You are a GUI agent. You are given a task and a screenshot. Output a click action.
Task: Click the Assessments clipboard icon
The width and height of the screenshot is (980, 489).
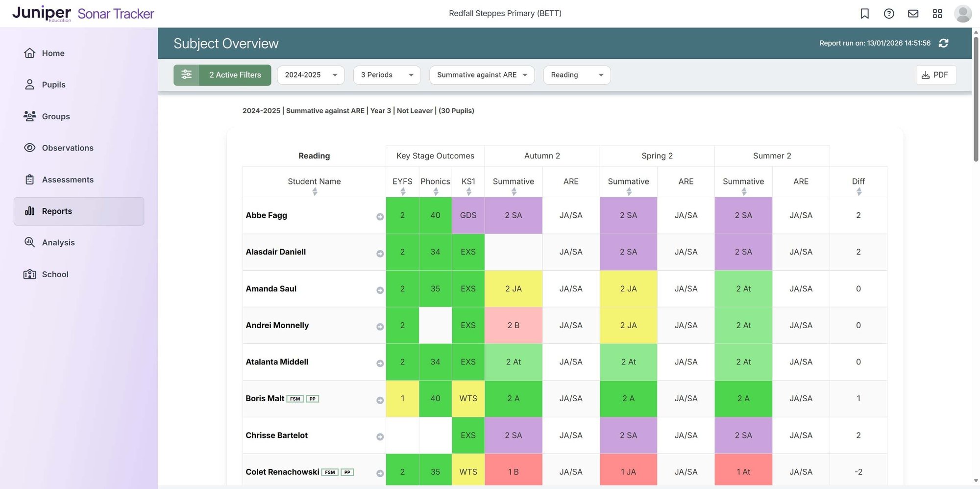(29, 180)
